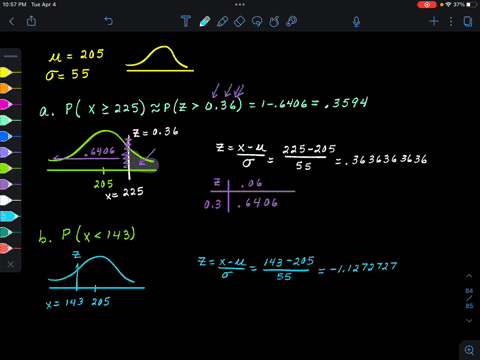
Task: Pick the yellow pen preset
Action: click(10, 72)
